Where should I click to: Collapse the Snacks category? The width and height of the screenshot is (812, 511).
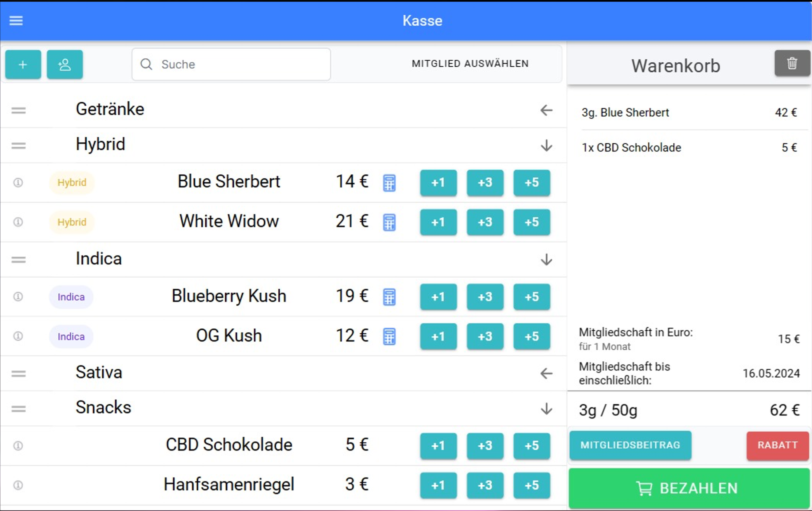coord(546,409)
